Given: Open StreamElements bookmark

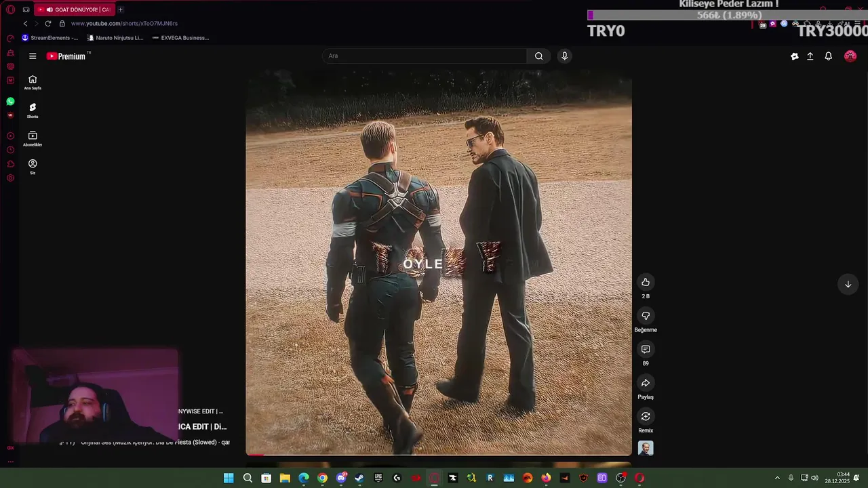Looking at the screenshot, I should [50, 38].
